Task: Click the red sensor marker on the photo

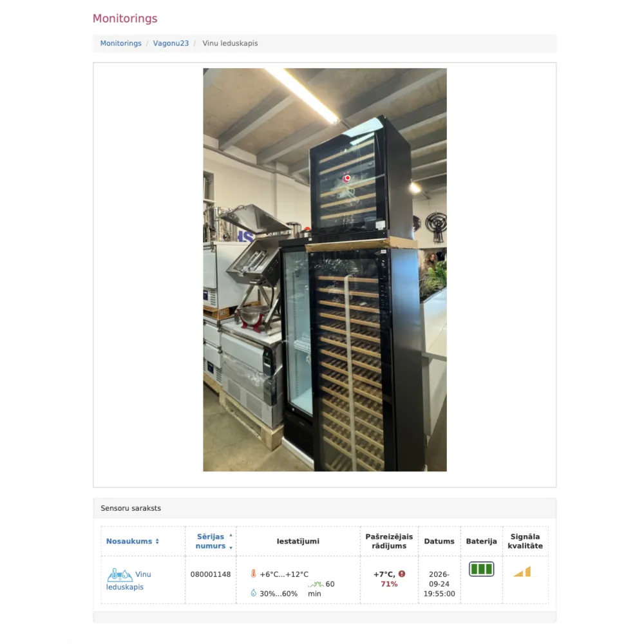Action: (x=347, y=178)
